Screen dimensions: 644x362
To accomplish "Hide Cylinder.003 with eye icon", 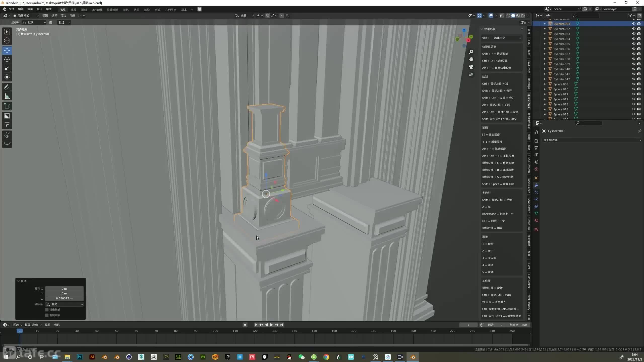I will [x=634, y=24].
